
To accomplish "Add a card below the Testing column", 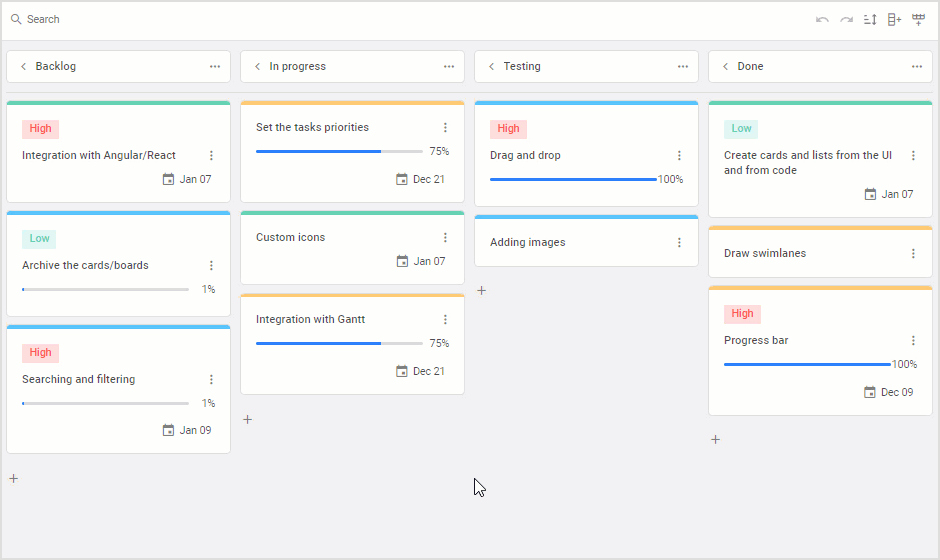I will pos(481,291).
